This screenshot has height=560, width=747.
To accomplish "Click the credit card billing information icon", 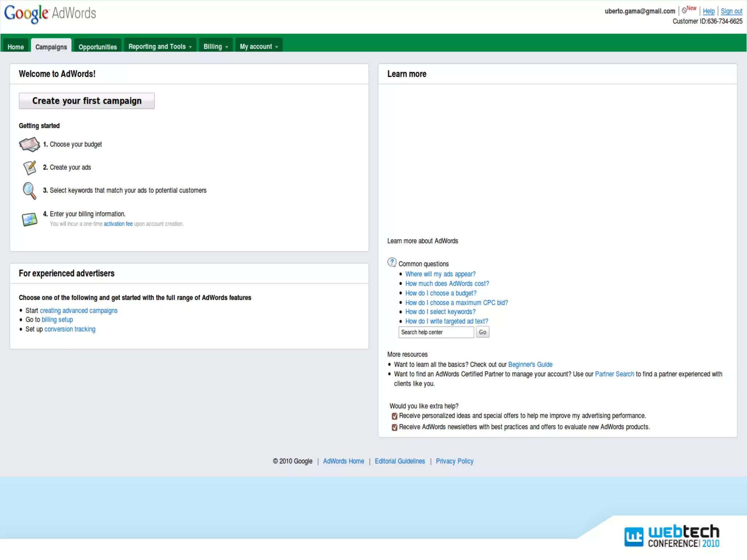I will pos(29,219).
